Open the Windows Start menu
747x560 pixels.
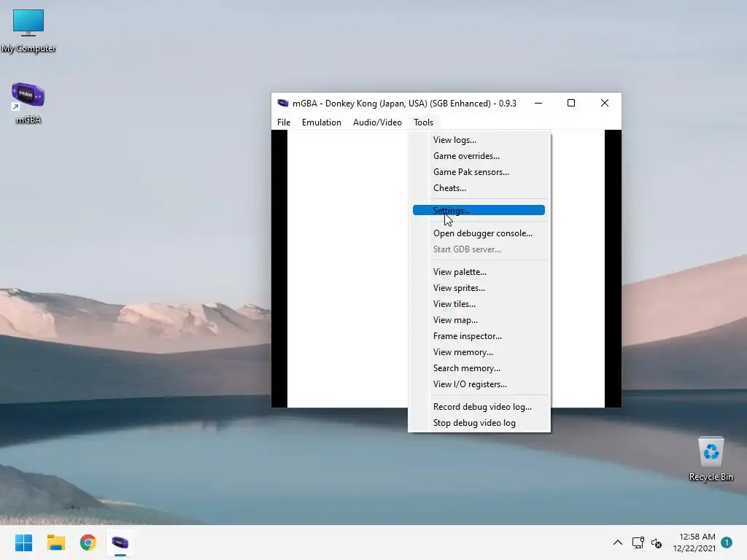(x=23, y=542)
